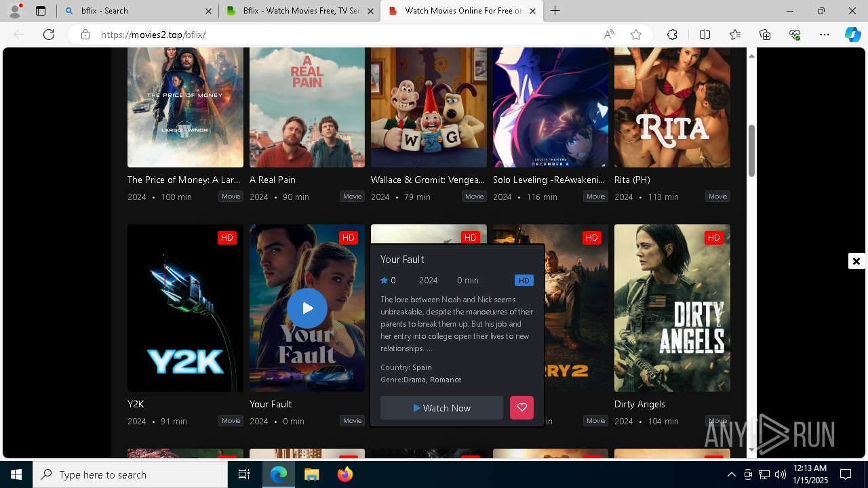Open the notification center
The image size is (868, 488).
click(846, 474)
